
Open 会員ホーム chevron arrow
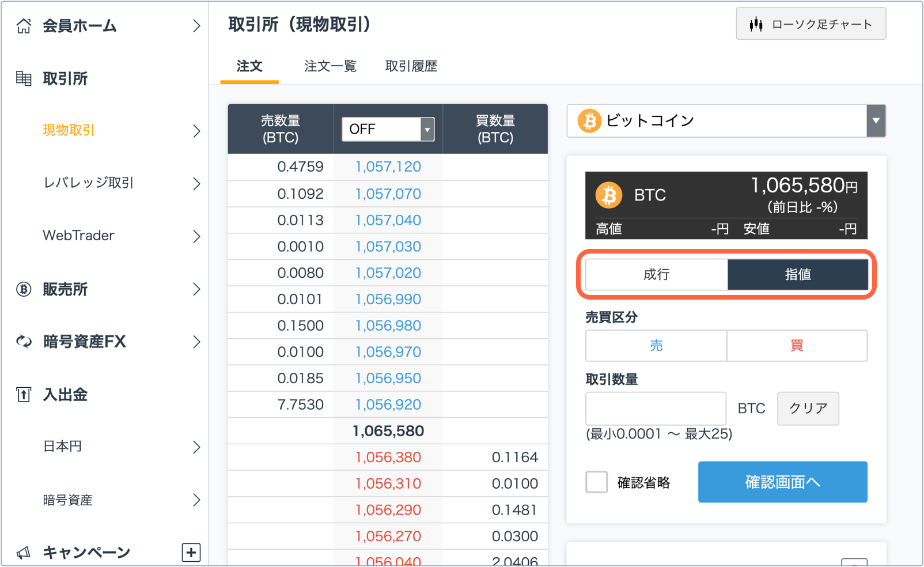(196, 26)
